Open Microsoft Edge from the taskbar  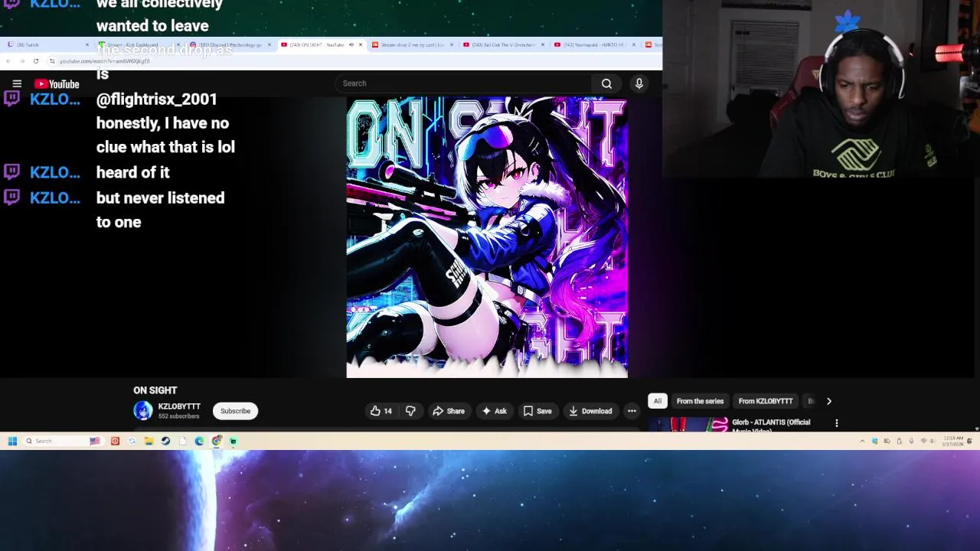[x=199, y=441]
